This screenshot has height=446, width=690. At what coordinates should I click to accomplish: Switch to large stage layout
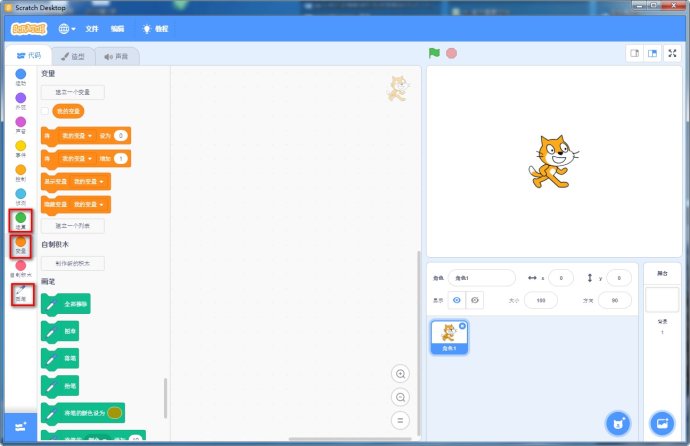(x=652, y=53)
